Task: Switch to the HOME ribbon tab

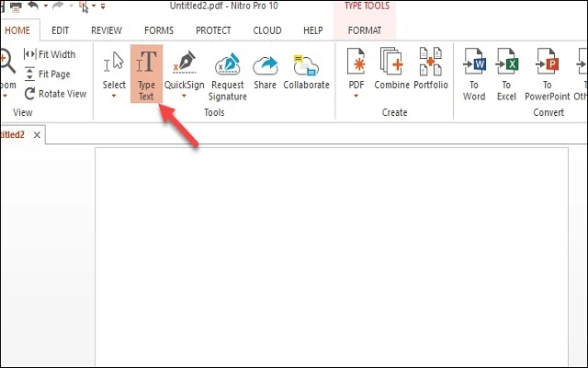Action: click(17, 30)
